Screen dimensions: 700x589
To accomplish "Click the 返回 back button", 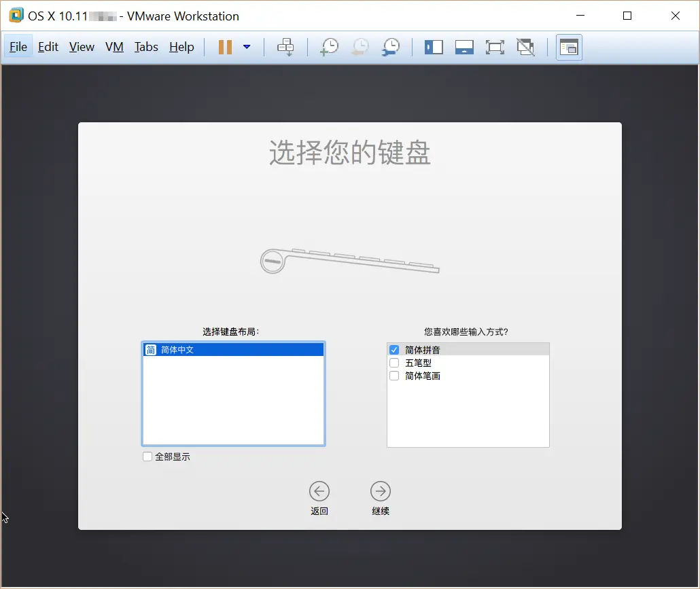I will coord(319,490).
